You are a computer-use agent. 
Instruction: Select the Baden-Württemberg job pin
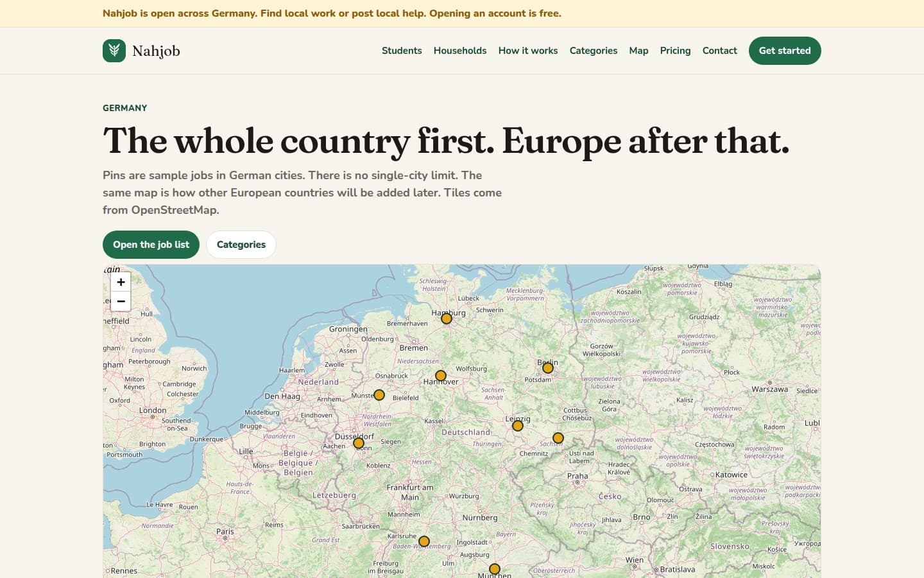(424, 541)
